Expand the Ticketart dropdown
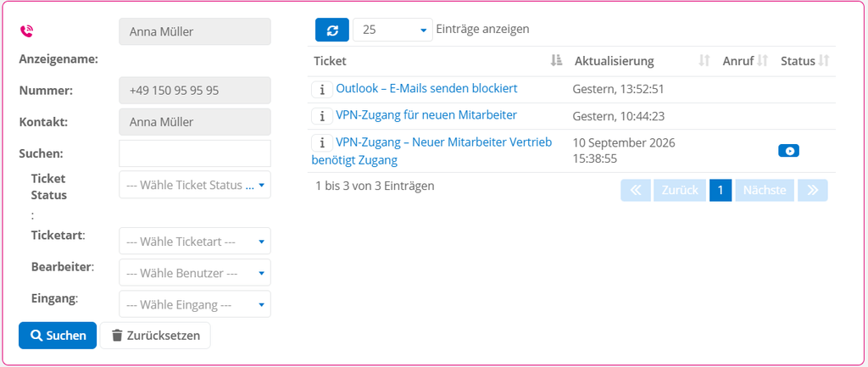This screenshot has height=367, width=868. 195,242
